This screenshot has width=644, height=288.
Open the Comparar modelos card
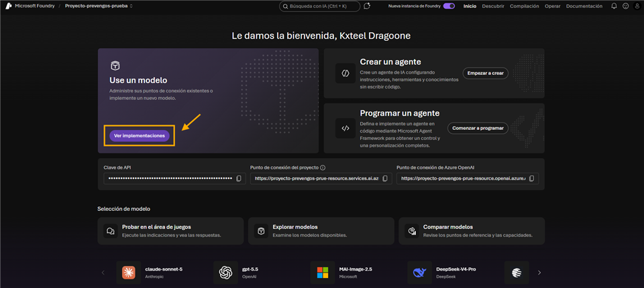click(x=472, y=231)
